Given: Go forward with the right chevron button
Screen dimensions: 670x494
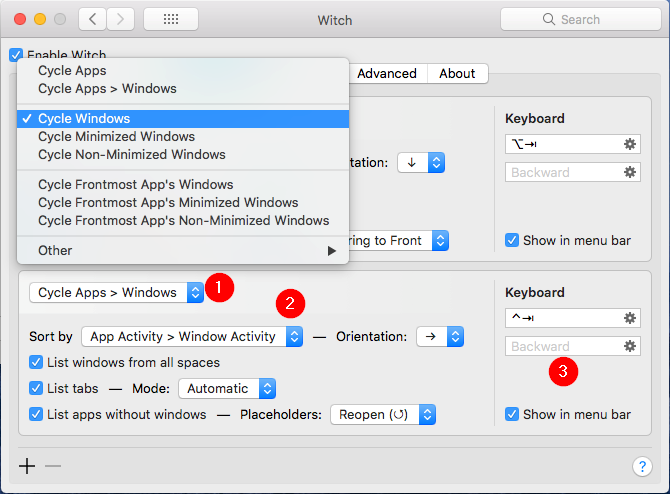Looking at the screenshot, I should (120, 19).
